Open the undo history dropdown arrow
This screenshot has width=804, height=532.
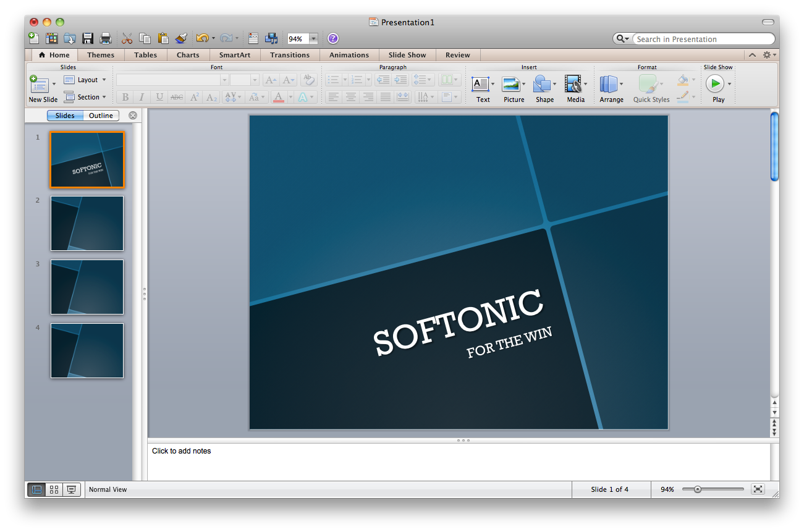[x=213, y=38]
